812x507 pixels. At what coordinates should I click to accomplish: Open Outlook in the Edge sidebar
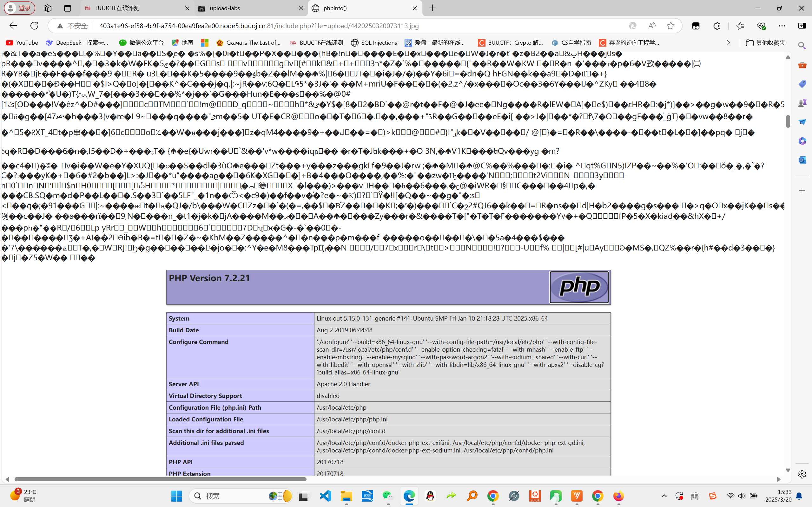[x=802, y=160]
